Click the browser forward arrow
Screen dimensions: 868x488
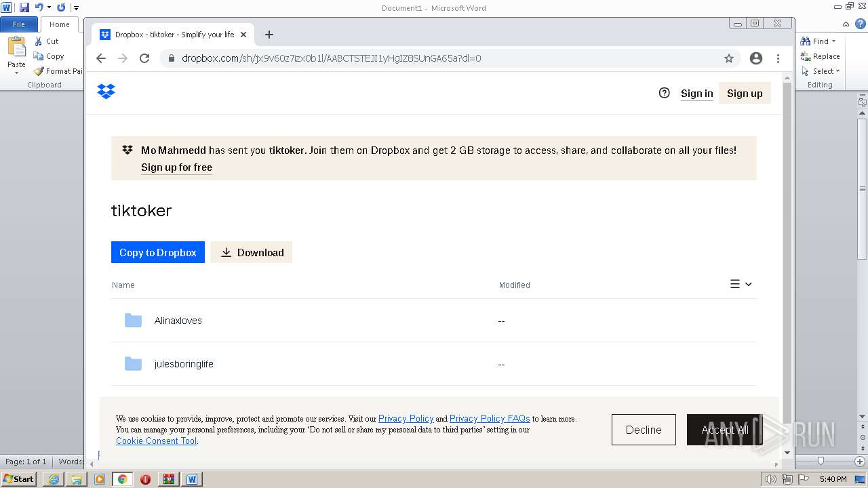pyautogui.click(x=123, y=58)
